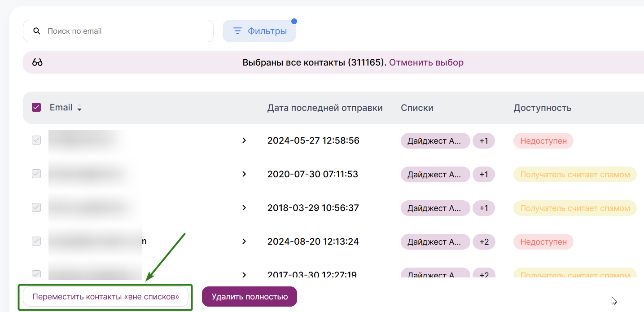Image resolution: width=644 pixels, height=312 pixels.
Task: Click 'Недоступен' status in 2024-08-20 row
Action: pyautogui.click(x=543, y=242)
